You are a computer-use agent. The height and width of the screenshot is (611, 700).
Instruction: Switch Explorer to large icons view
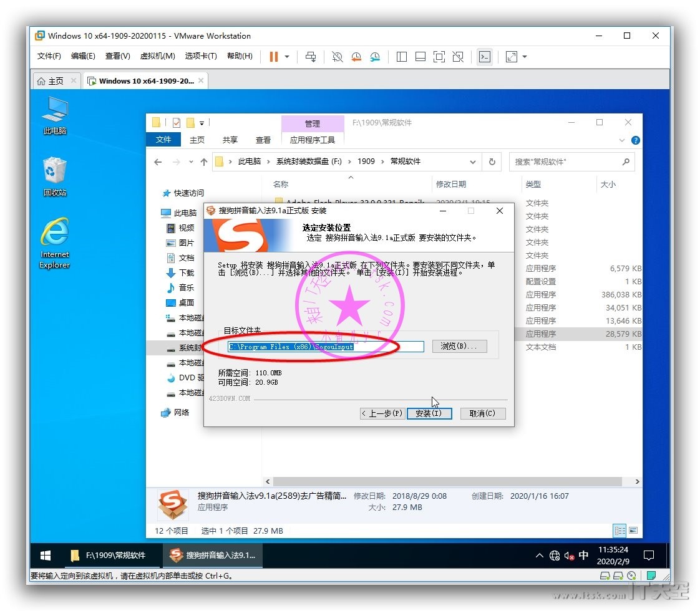coord(633,531)
